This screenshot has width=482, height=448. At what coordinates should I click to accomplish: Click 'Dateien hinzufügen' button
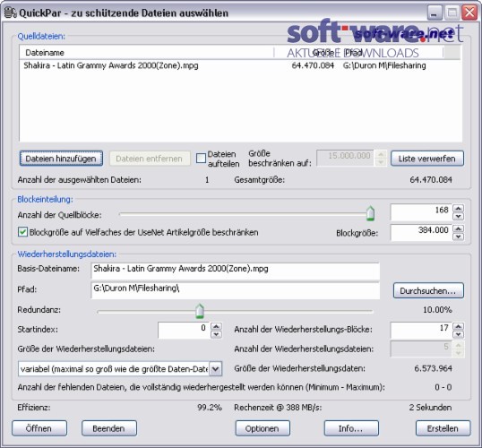61,159
